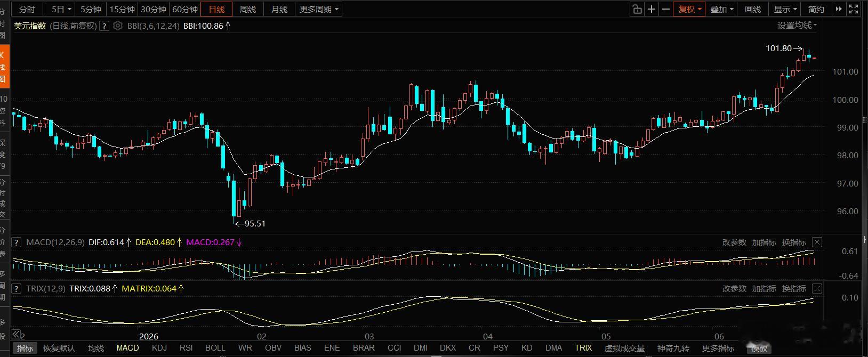The height and width of the screenshot is (357, 868).
Task: Click the 简约 simple mode button
Action: pyautogui.click(x=816, y=9)
